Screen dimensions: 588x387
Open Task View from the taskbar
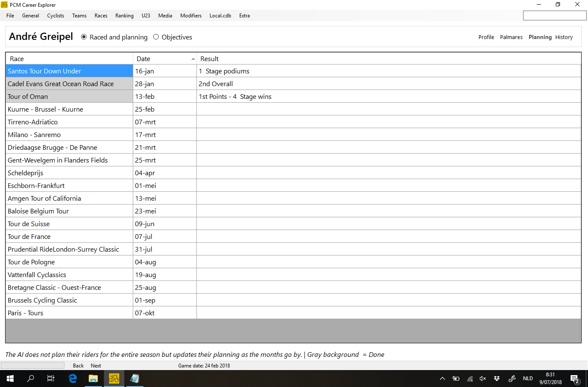(51, 379)
